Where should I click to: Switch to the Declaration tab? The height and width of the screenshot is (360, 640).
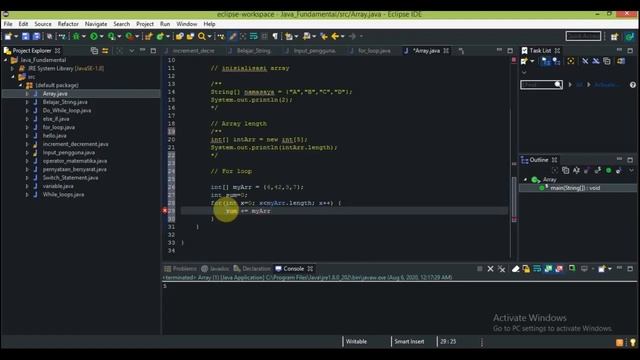click(x=252, y=269)
